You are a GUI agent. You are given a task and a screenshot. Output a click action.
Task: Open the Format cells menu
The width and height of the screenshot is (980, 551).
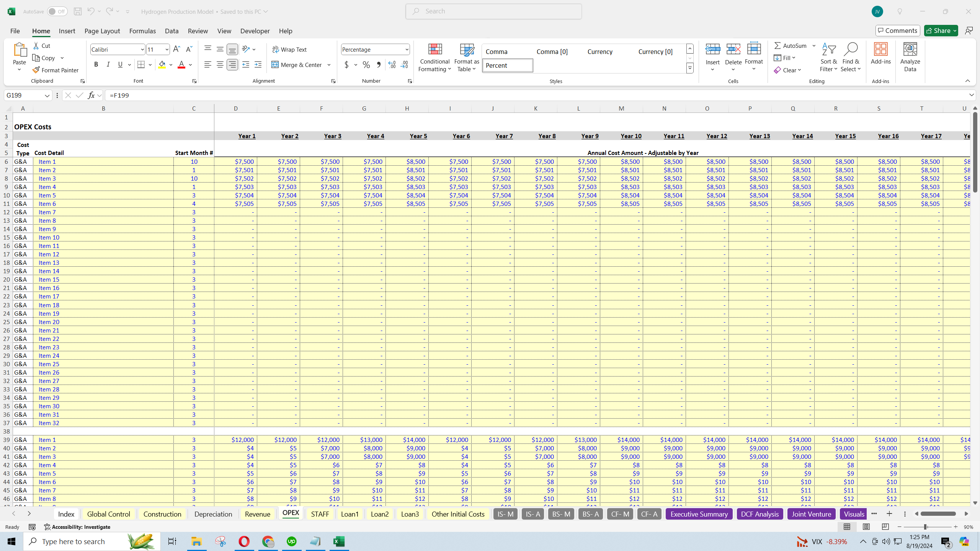(x=754, y=57)
